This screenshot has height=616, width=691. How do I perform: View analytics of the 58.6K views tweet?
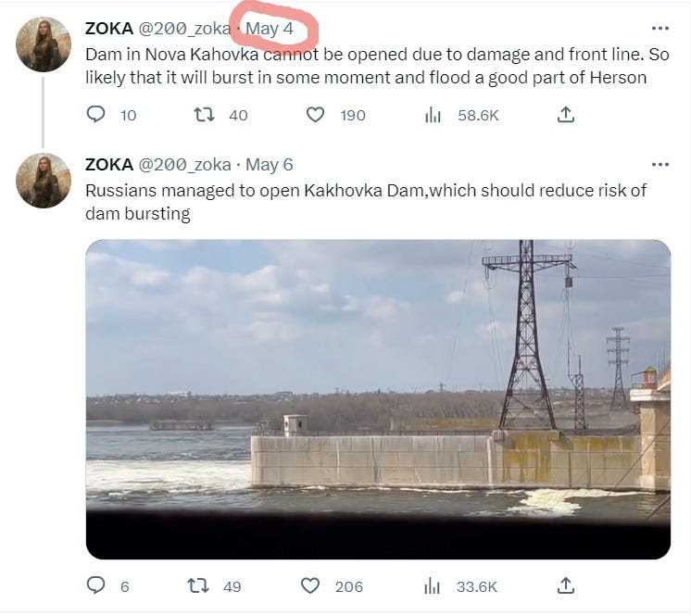[433, 116]
